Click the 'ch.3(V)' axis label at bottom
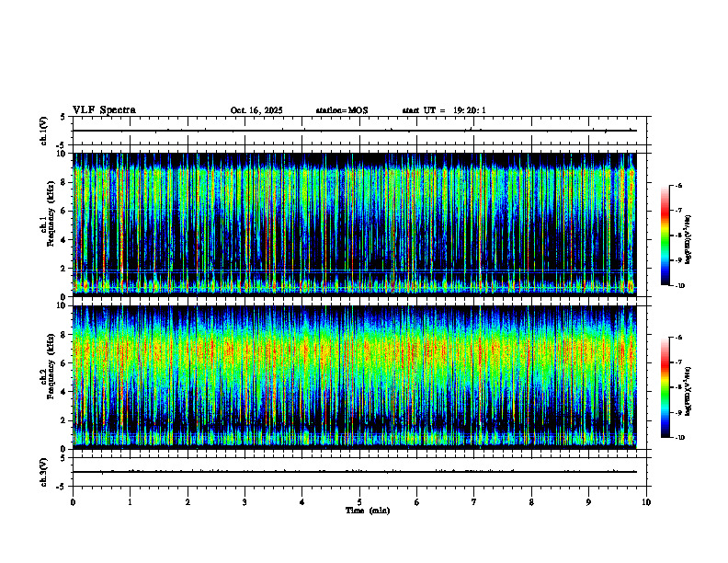The height and width of the screenshot is (563, 728). [x=43, y=472]
